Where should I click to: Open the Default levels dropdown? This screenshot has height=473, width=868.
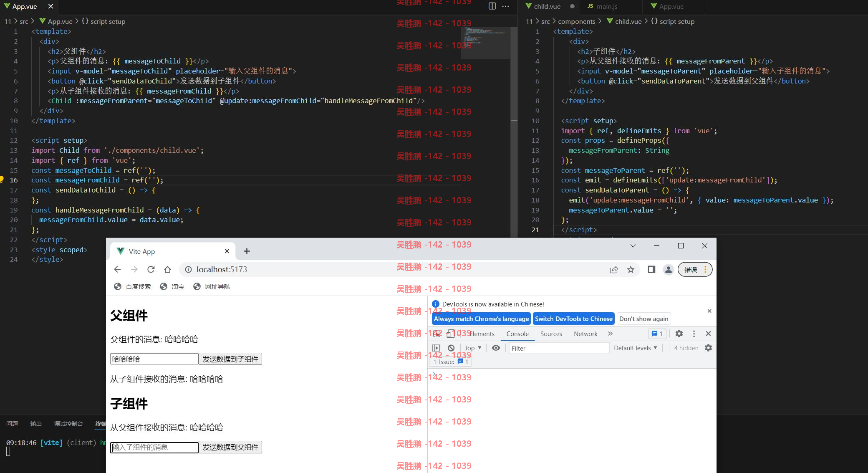coord(636,348)
